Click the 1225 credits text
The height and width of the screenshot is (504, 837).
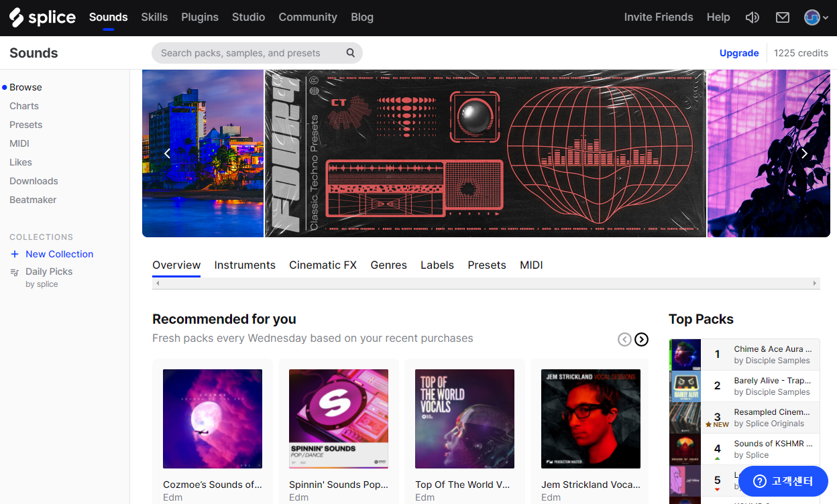[x=801, y=53]
